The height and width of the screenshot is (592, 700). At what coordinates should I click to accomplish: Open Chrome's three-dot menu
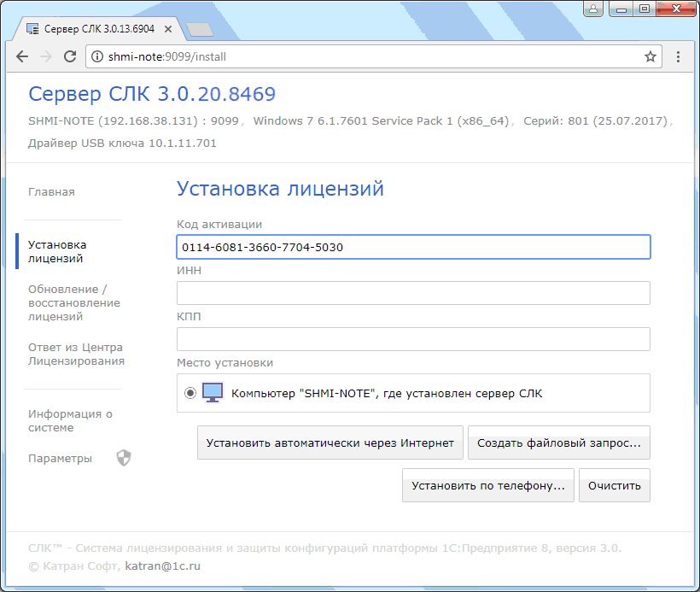[680, 56]
